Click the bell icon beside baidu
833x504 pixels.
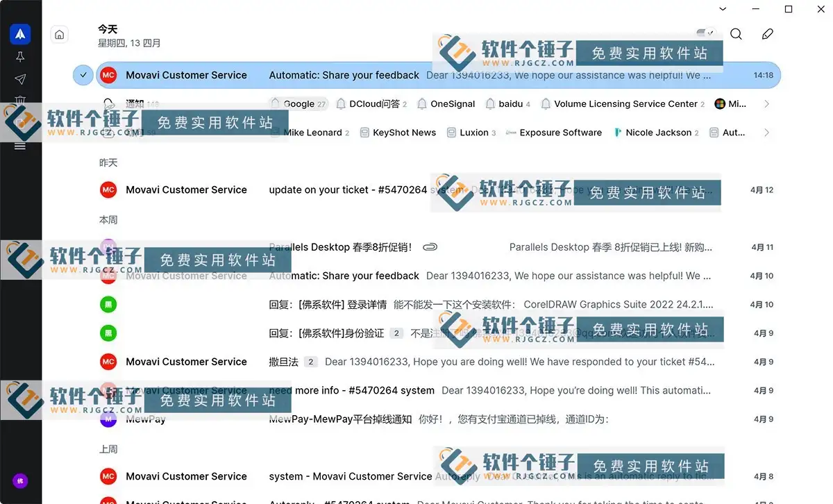(490, 104)
